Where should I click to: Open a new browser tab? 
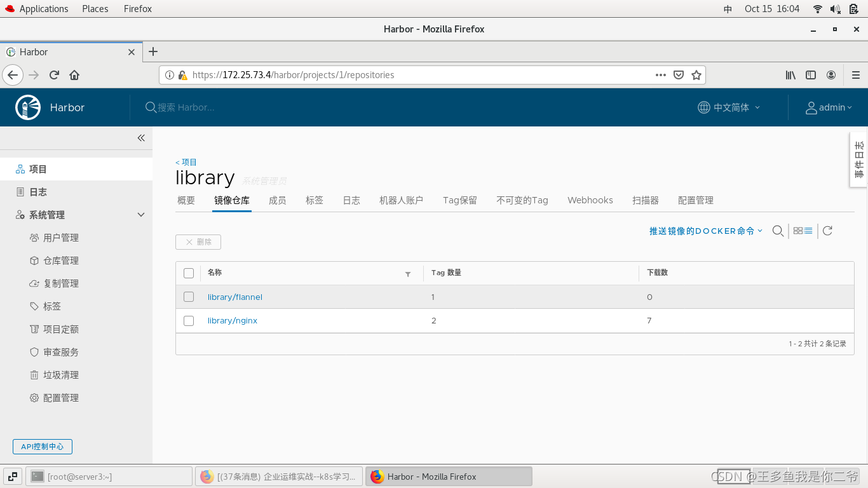[x=153, y=51]
